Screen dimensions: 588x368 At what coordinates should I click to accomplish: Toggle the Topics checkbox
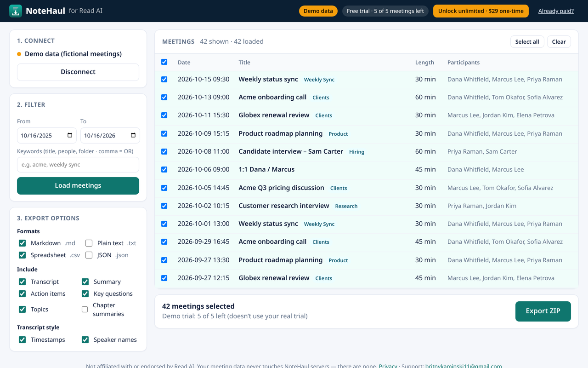click(x=22, y=309)
